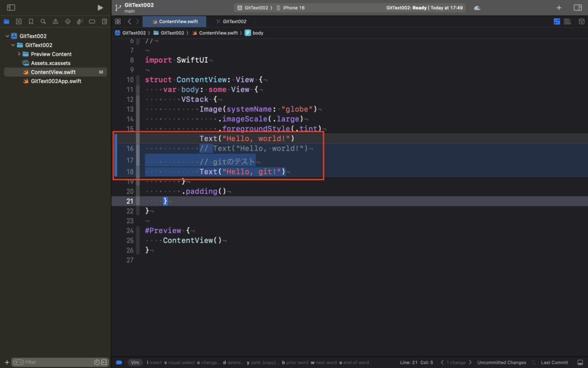
Task: Toggle the code review comparison view
Action: (557, 21)
